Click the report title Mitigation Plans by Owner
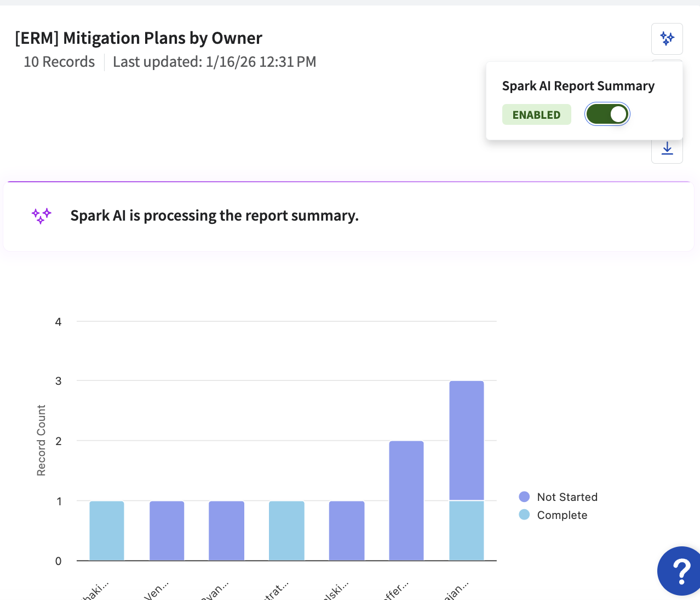 tap(139, 38)
